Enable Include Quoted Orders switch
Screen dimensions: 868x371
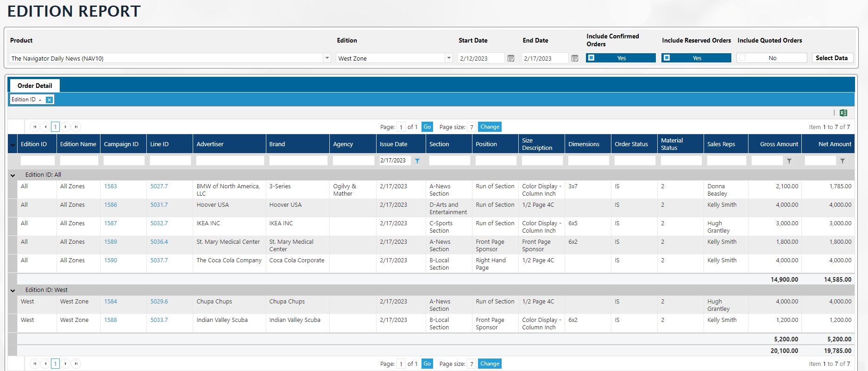(771, 58)
